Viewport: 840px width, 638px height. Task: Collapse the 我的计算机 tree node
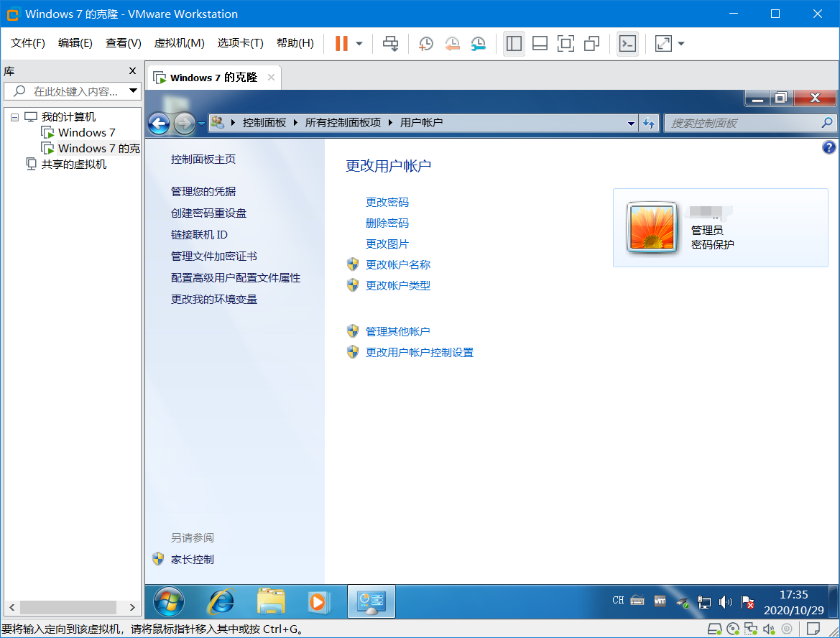(14, 117)
